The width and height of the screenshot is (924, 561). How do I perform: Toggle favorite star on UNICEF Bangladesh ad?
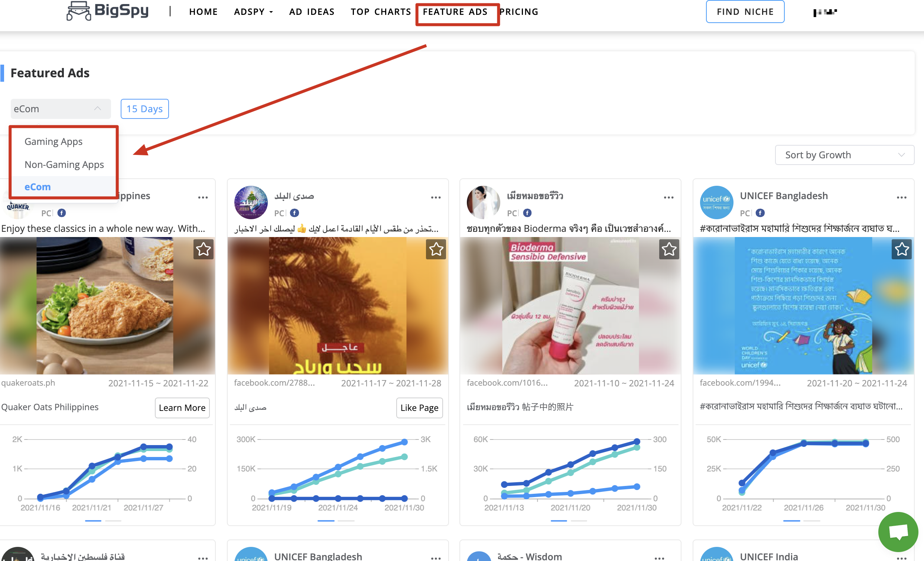tap(901, 249)
